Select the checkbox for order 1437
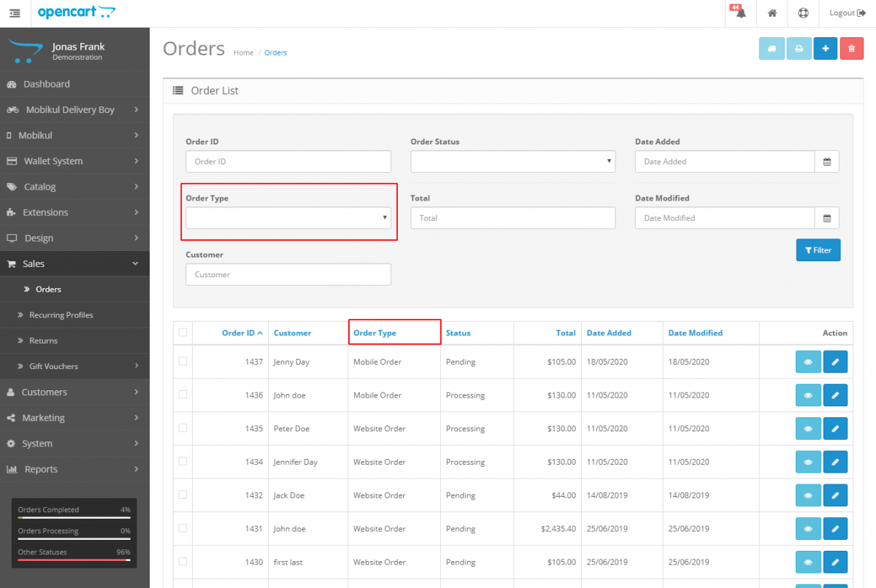This screenshot has width=876, height=588. [182, 361]
